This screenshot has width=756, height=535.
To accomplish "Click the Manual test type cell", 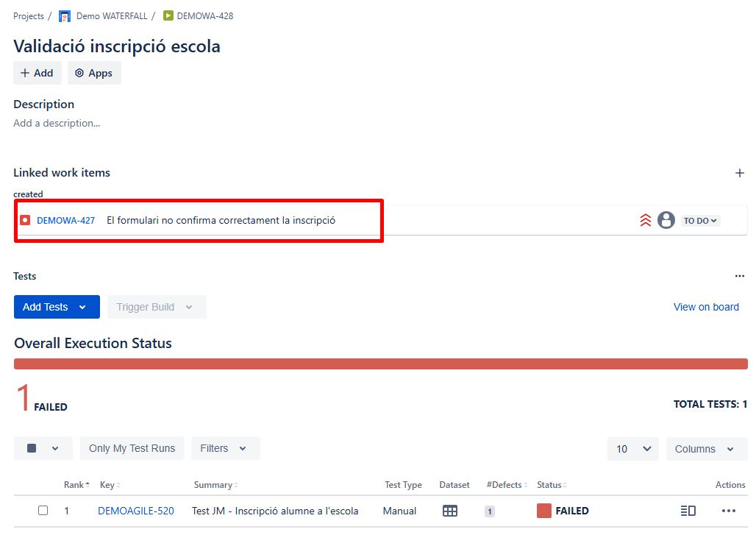I will 399,511.
